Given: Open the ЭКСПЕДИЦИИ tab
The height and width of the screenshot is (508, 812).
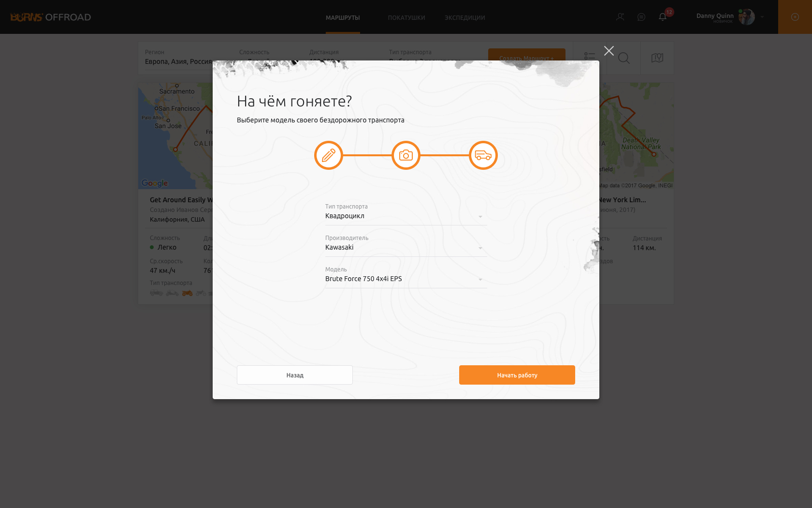Looking at the screenshot, I should tap(465, 18).
